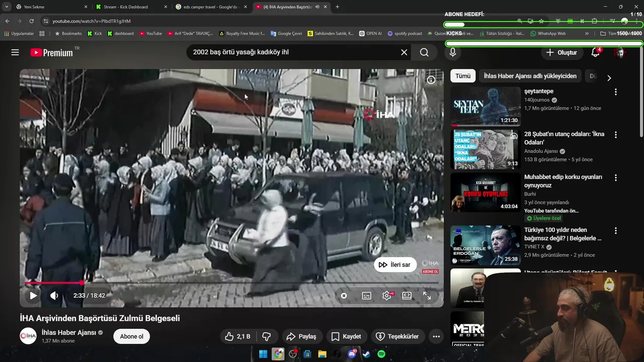The width and height of the screenshot is (644, 362).
Task: Save video with Kaydet button
Action: pos(346,336)
